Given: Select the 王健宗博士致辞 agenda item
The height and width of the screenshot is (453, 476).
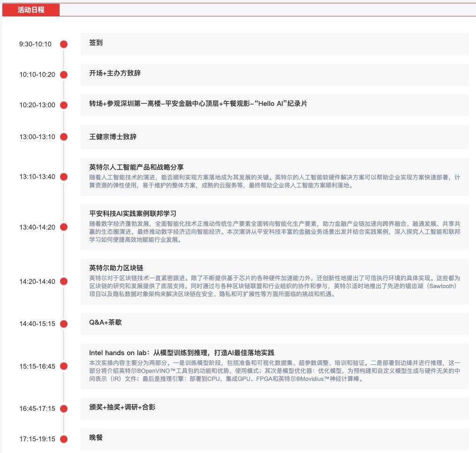Looking at the screenshot, I should tap(275, 138).
